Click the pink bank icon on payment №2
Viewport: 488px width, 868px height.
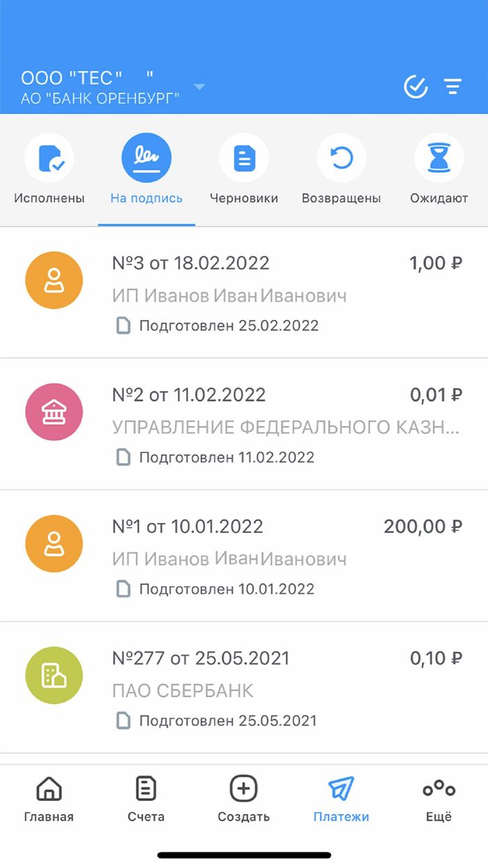54,412
